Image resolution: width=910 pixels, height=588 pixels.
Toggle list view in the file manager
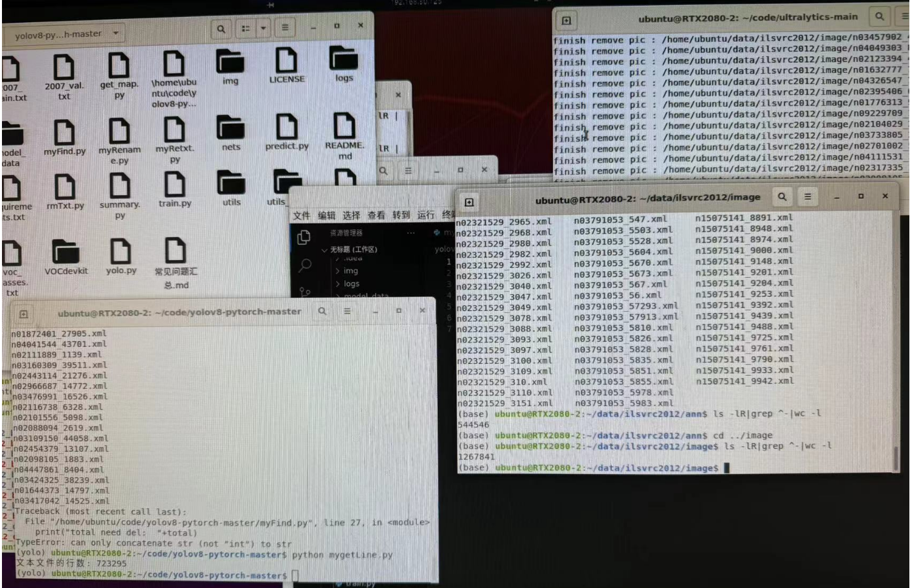click(246, 29)
